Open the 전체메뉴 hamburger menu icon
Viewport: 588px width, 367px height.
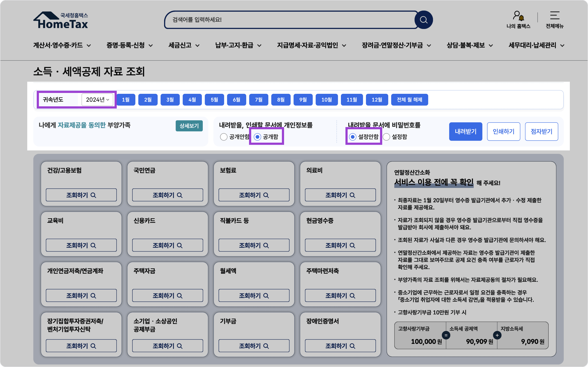point(554,16)
